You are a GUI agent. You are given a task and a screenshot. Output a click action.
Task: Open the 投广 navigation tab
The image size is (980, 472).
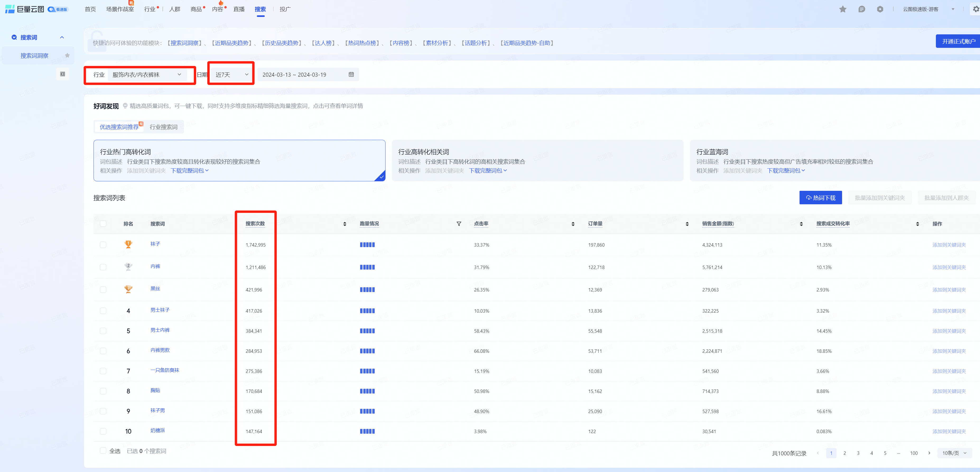click(285, 9)
